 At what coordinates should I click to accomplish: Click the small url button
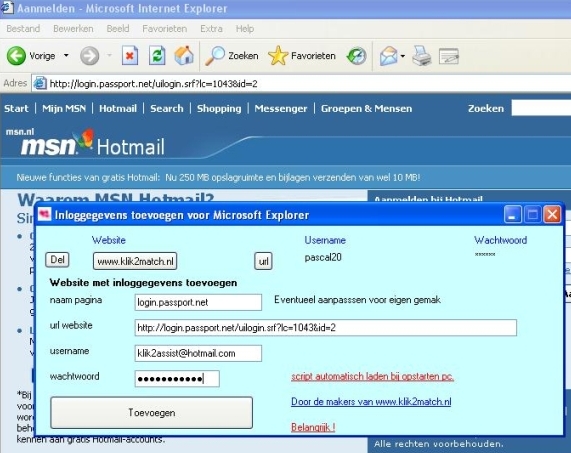tap(263, 261)
